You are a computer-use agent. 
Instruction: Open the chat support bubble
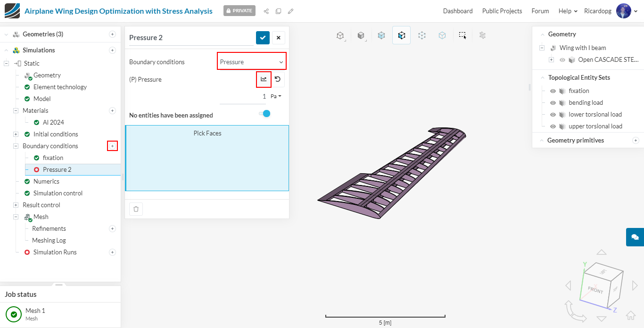(x=635, y=237)
